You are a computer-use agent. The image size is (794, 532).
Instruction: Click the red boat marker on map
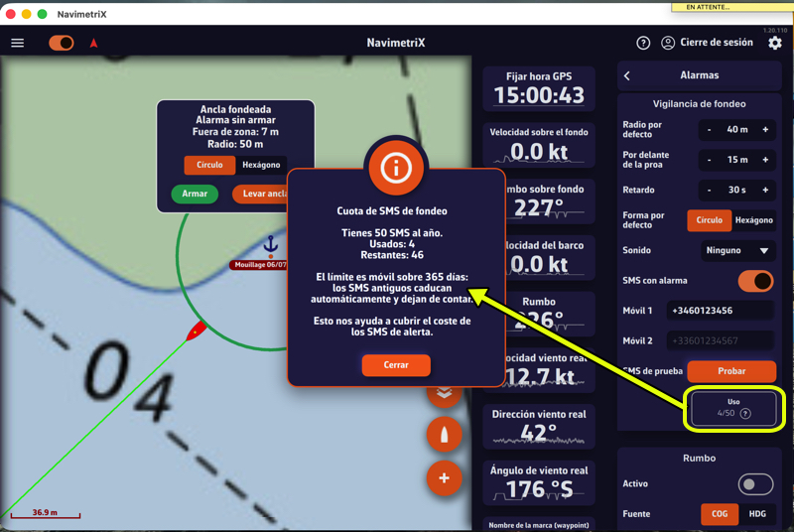(196, 332)
